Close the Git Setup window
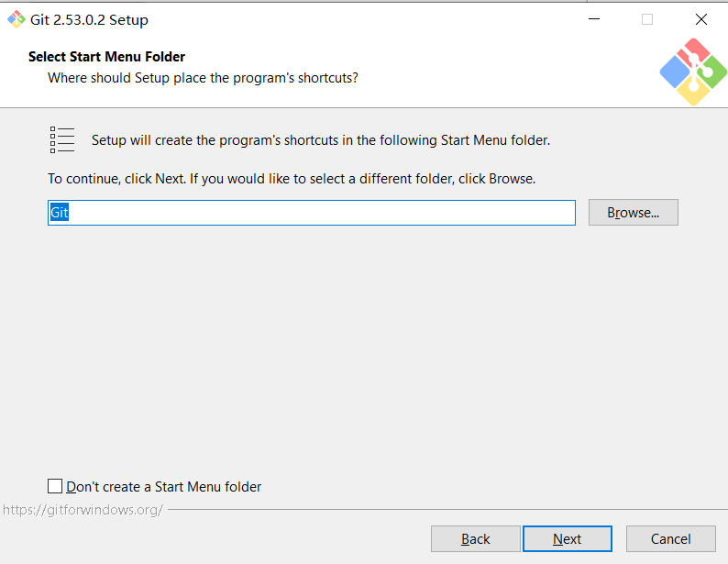The height and width of the screenshot is (564, 728). point(701,19)
